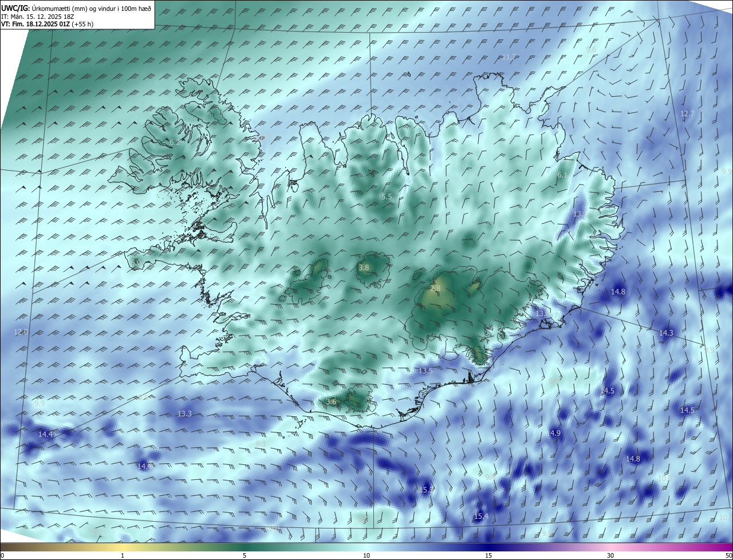733x560 pixels.
Task: Click the 8.8 value label
Action: coord(554,381)
